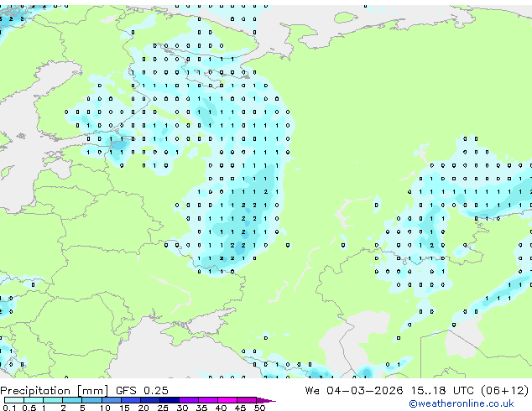The height and width of the screenshot is (411, 532).
Task: Click the 'Precipitation [mm]' title text
Action: (x=55, y=391)
